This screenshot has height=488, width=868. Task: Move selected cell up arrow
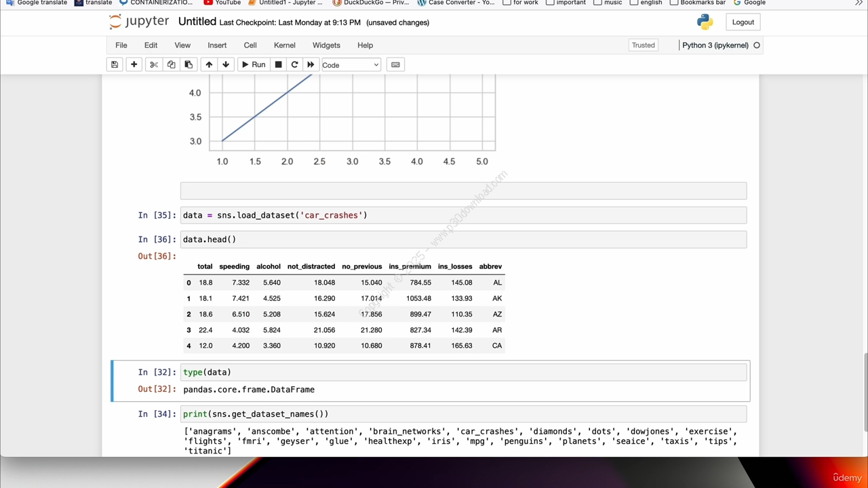tap(209, 65)
